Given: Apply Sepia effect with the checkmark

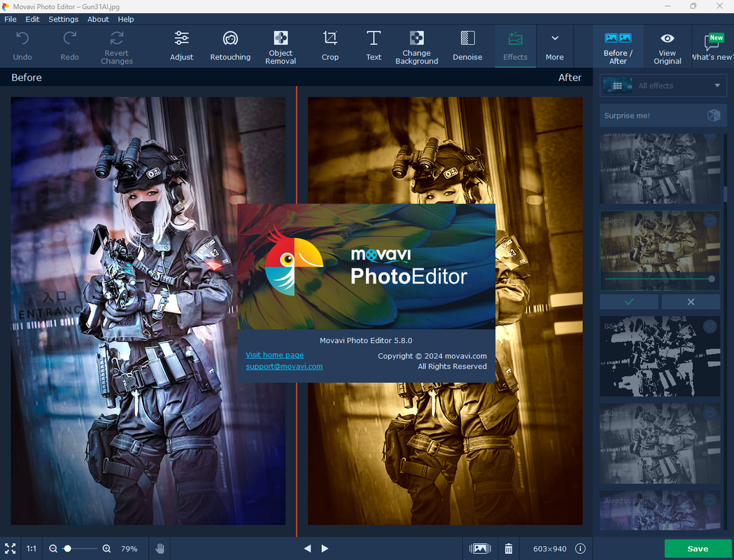Looking at the screenshot, I should point(628,302).
